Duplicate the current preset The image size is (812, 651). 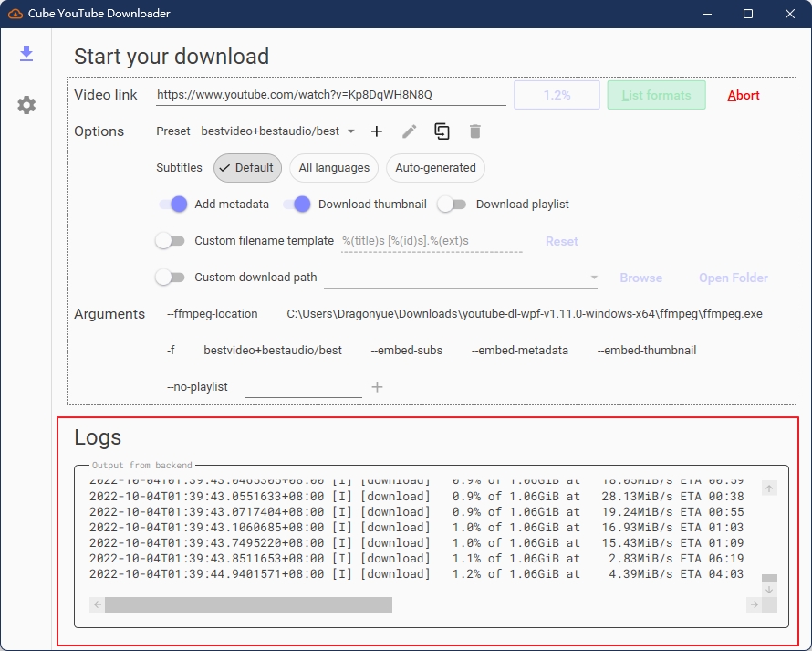click(442, 131)
